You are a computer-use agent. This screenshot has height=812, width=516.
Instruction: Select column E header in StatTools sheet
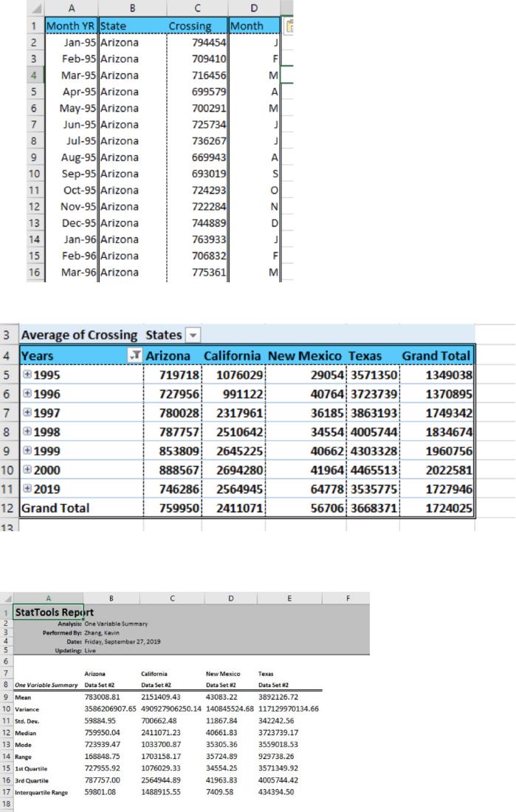click(x=289, y=598)
